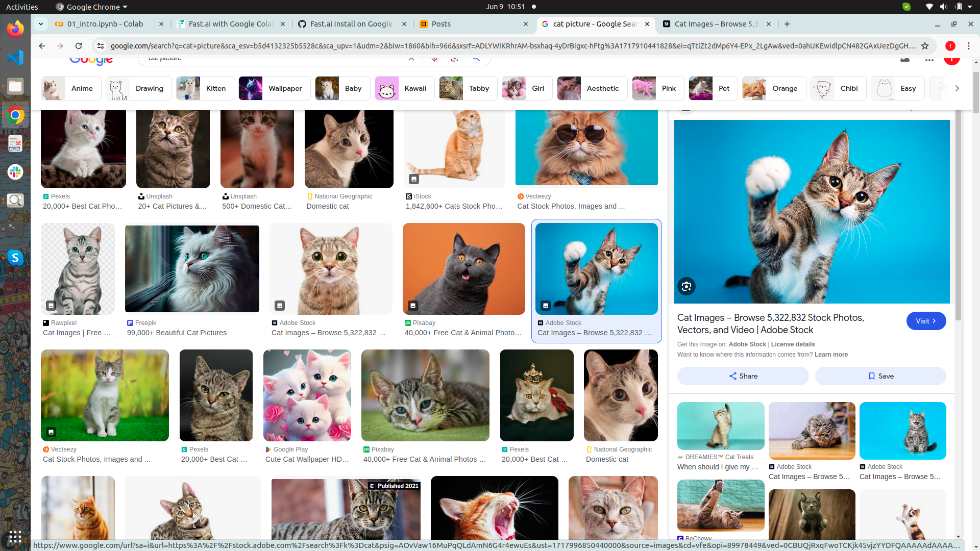Save the selected cat image
Image resolution: width=980 pixels, height=551 pixels.
pos(880,376)
